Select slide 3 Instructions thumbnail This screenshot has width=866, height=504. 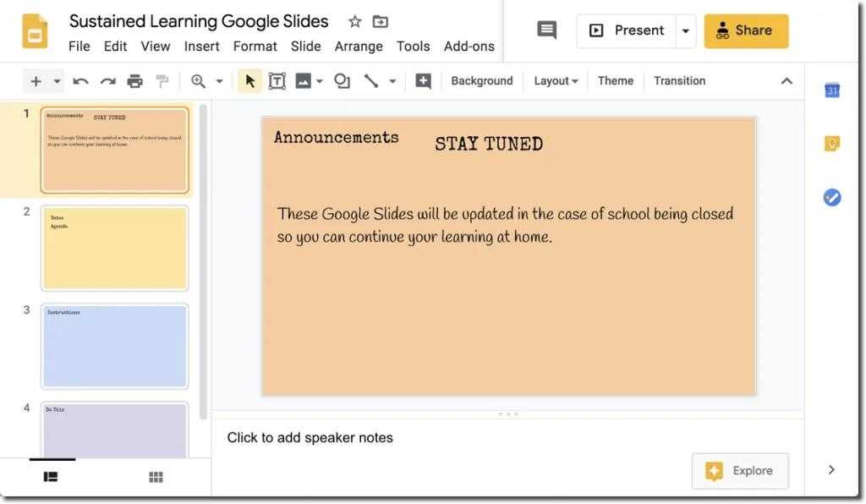point(114,346)
